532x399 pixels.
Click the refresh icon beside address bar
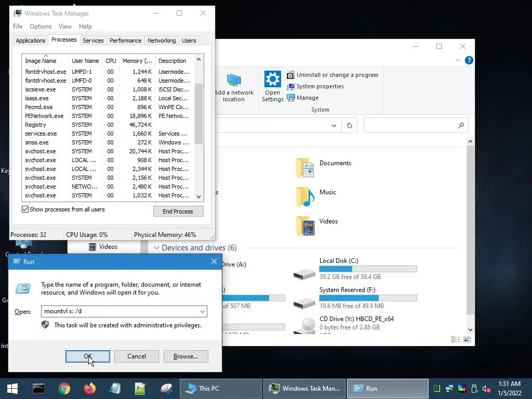(350, 126)
